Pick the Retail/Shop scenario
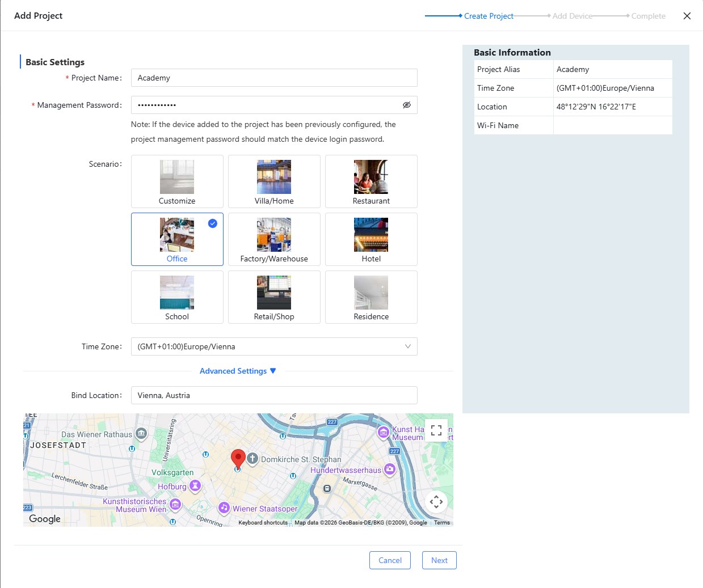The width and height of the screenshot is (703, 588). [274, 297]
